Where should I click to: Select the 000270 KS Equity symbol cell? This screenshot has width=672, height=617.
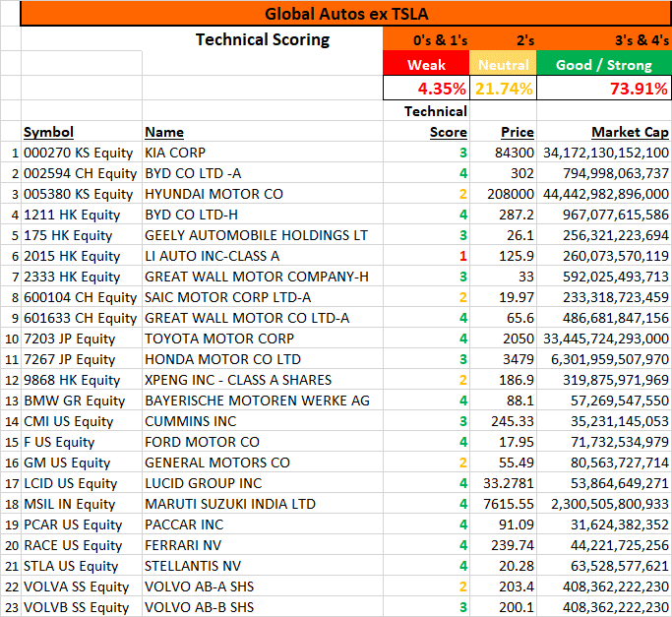click(82, 153)
